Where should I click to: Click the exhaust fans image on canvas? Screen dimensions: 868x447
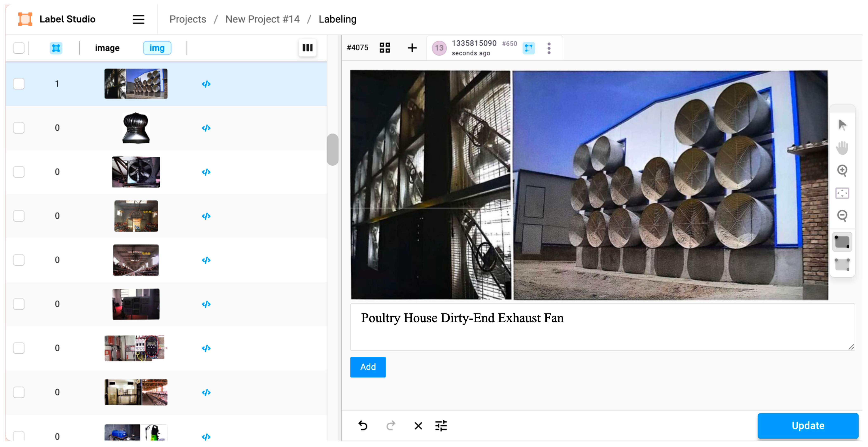[589, 185]
